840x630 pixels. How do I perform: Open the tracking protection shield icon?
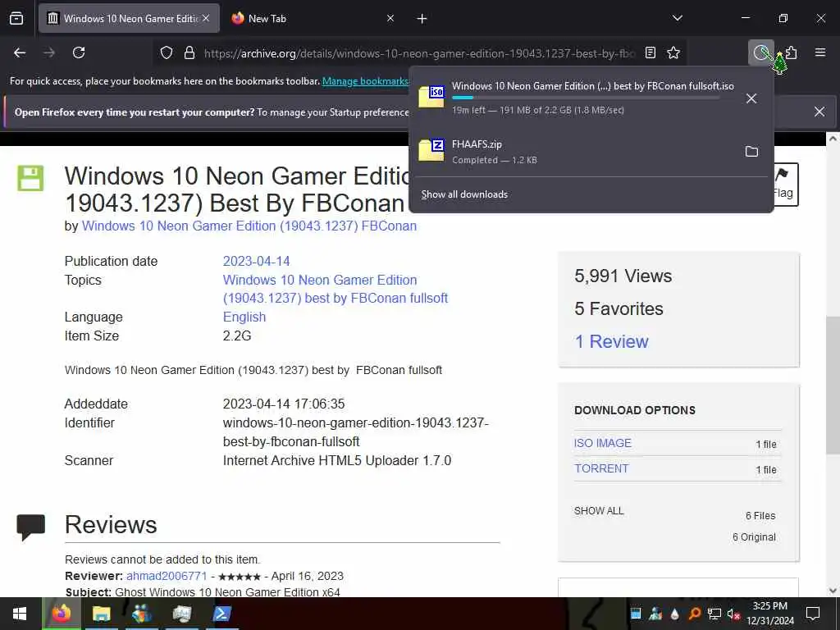[167, 52]
